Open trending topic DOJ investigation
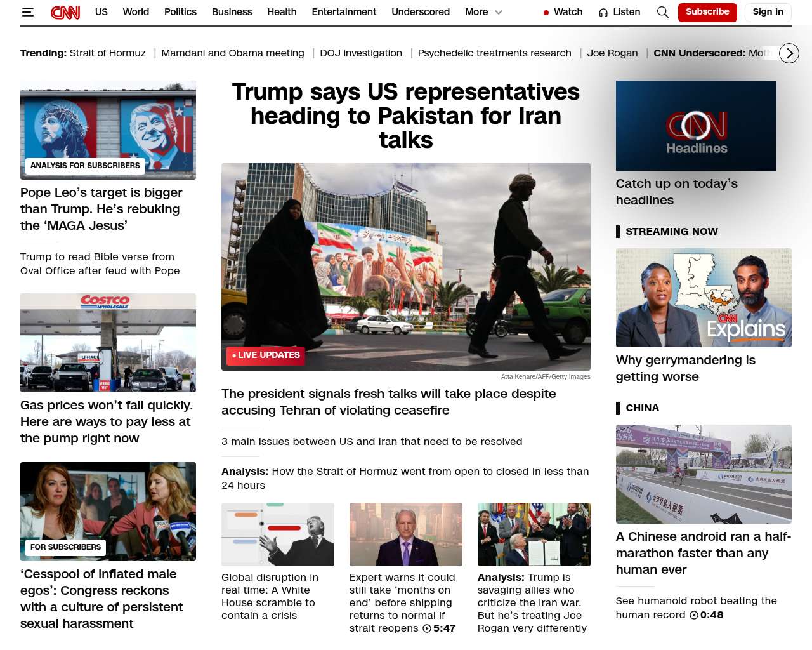The image size is (812, 650). pos(361,53)
